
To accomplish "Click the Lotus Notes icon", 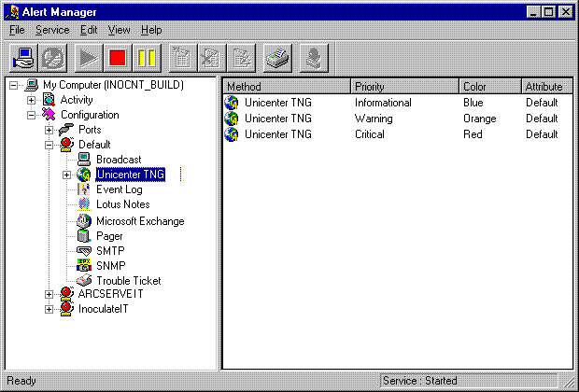I will [x=84, y=204].
